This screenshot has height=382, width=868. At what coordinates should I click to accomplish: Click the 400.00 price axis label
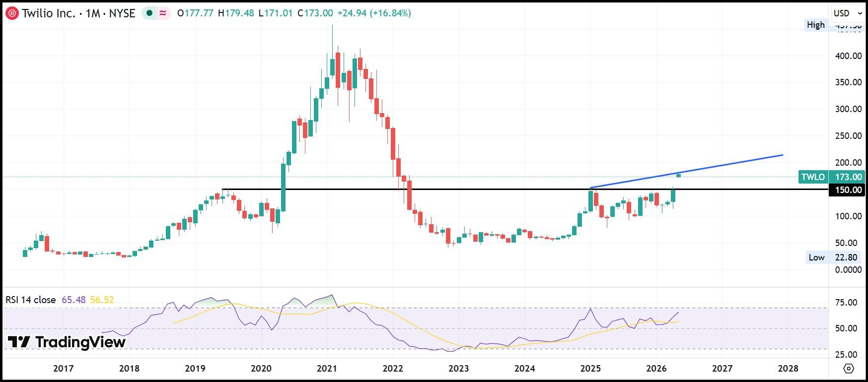point(849,56)
